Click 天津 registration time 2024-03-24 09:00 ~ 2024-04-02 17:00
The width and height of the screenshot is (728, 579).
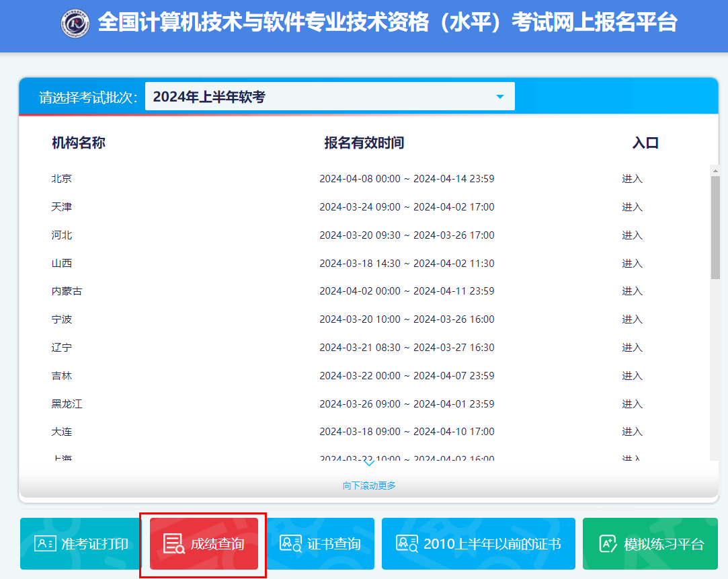(407, 207)
